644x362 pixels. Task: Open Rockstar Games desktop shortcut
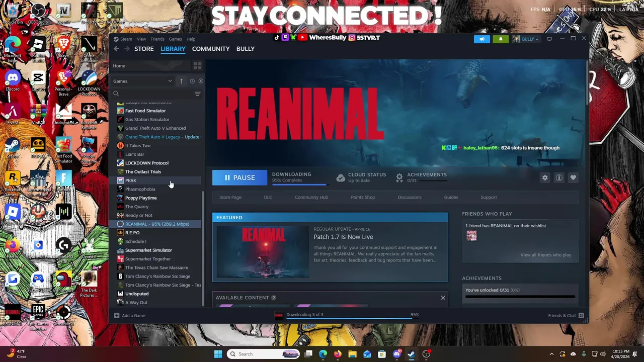coord(13,183)
